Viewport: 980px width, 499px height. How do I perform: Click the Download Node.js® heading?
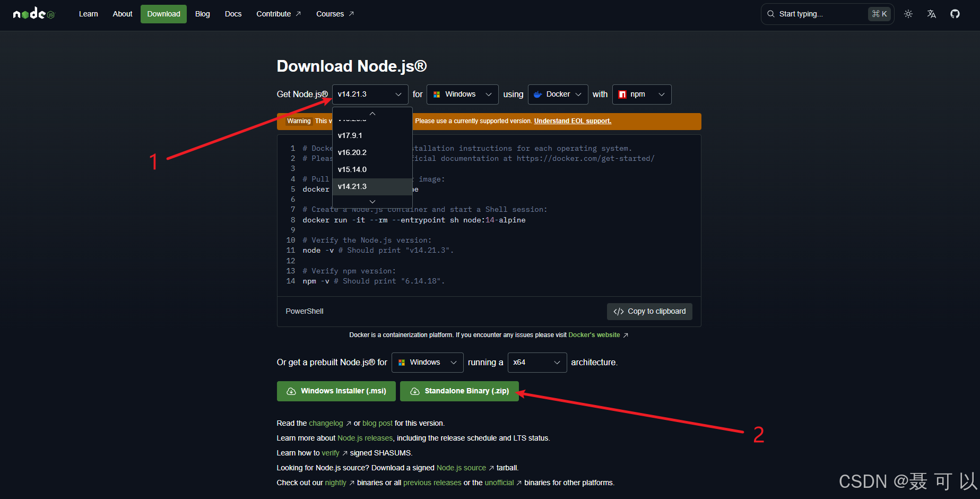pos(352,66)
